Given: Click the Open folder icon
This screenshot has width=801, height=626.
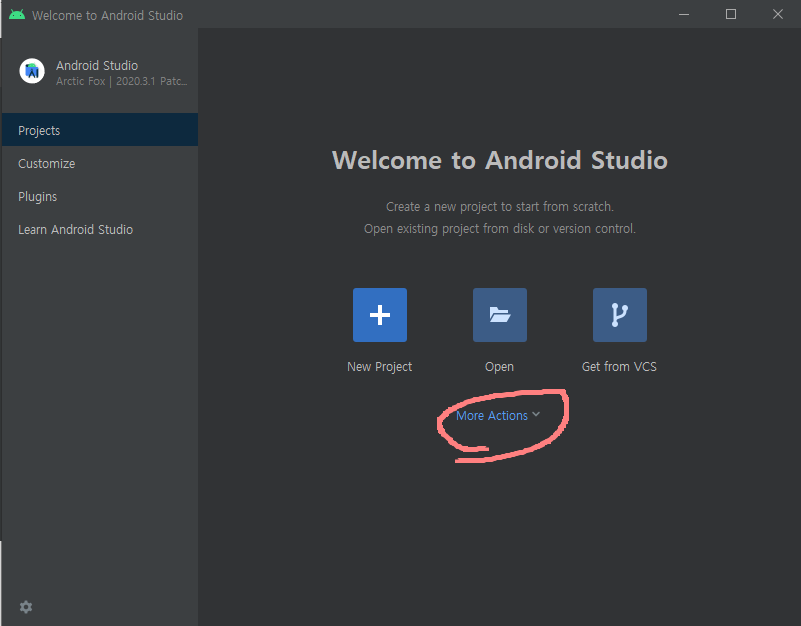Looking at the screenshot, I should (x=500, y=315).
